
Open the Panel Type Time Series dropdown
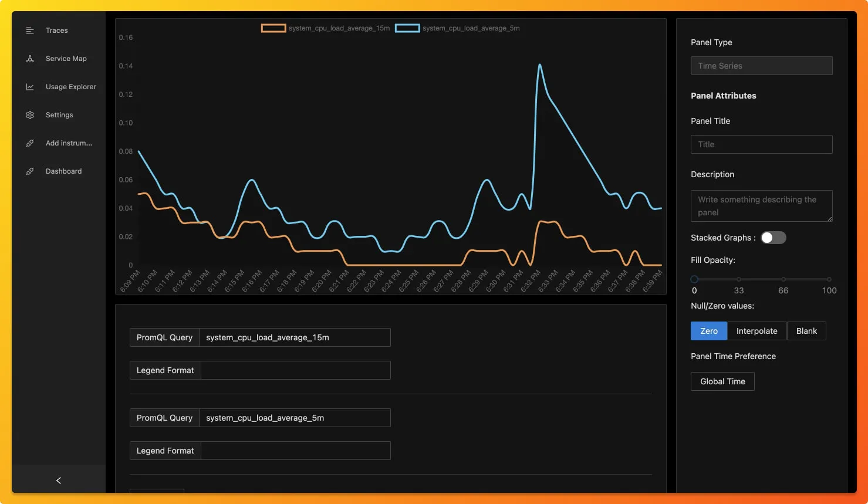[x=761, y=66]
